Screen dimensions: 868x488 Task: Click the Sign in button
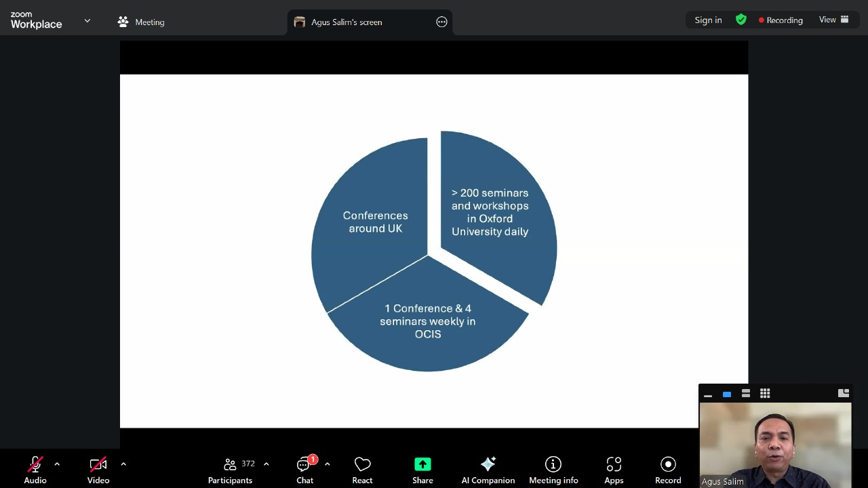pos(708,20)
